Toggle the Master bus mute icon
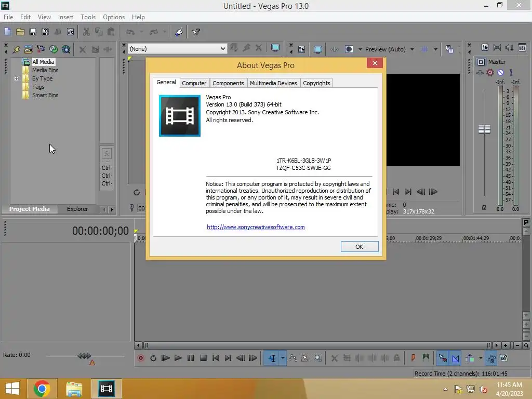The image size is (532, 399). pos(500,72)
